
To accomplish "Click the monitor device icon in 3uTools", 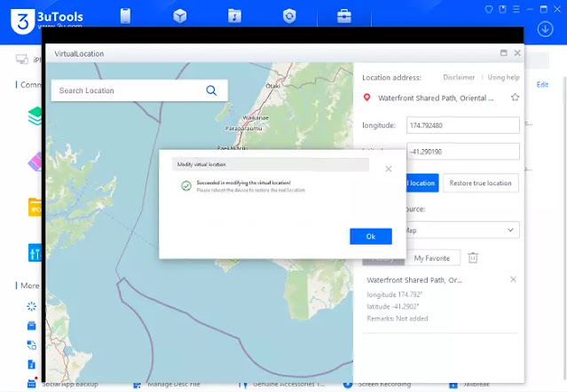I will (21, 59).
